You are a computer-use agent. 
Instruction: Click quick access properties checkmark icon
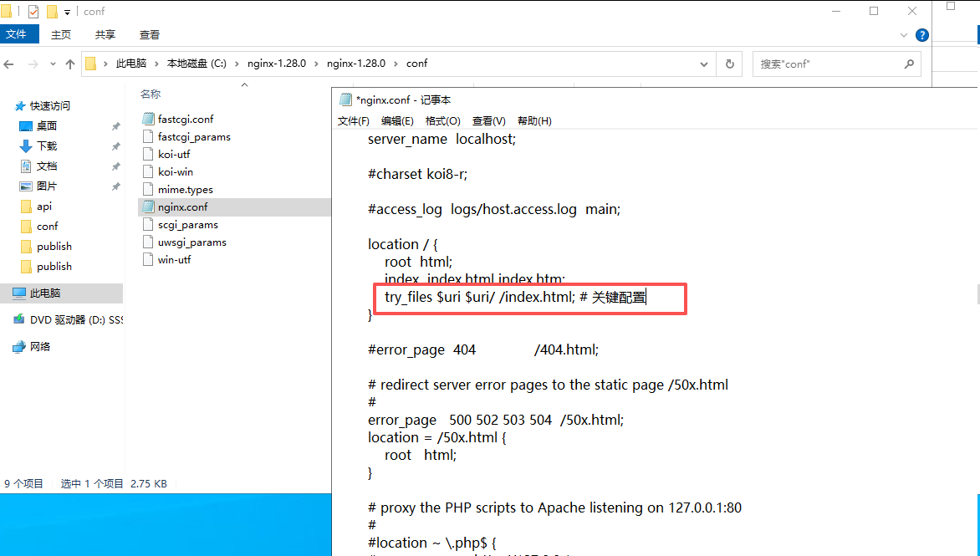[33, 11]
